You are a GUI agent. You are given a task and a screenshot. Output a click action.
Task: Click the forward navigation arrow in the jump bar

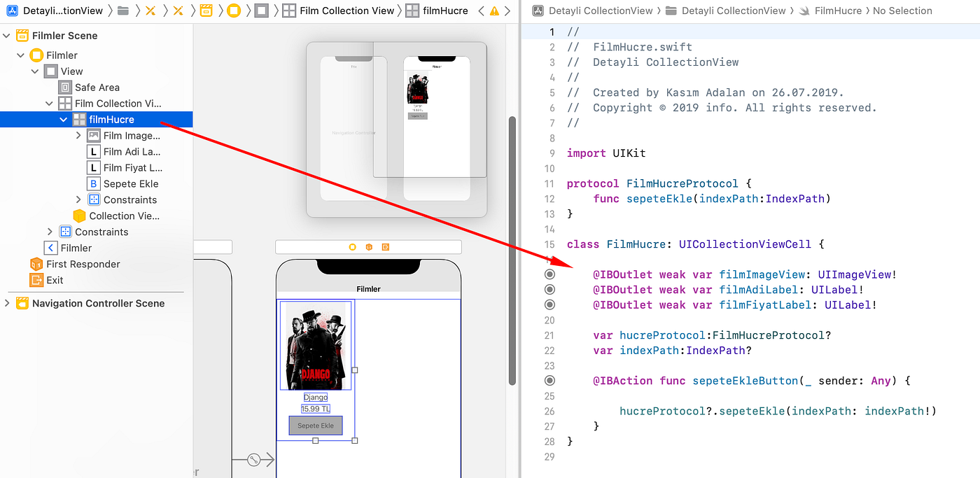pyautogui.click(x=509, y=10)
